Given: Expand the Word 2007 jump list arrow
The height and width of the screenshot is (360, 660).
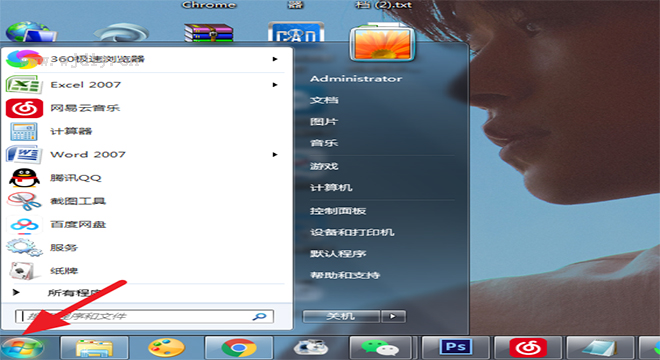Looking at the screenshot, I should point(275,155).
